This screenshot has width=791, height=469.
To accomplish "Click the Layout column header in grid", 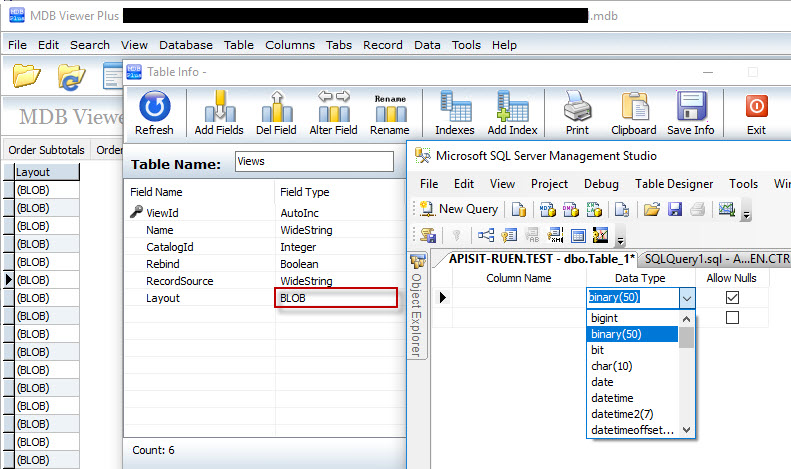I will click(47, 172).
